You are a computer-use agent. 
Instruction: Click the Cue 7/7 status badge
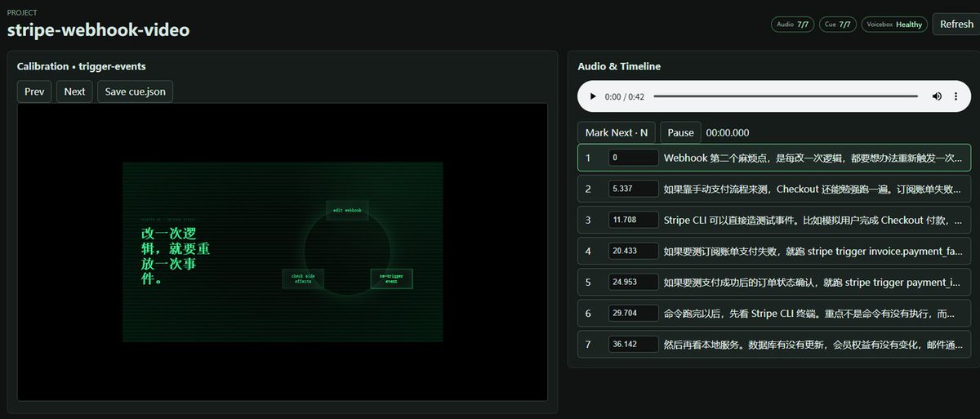coord(837,25)
